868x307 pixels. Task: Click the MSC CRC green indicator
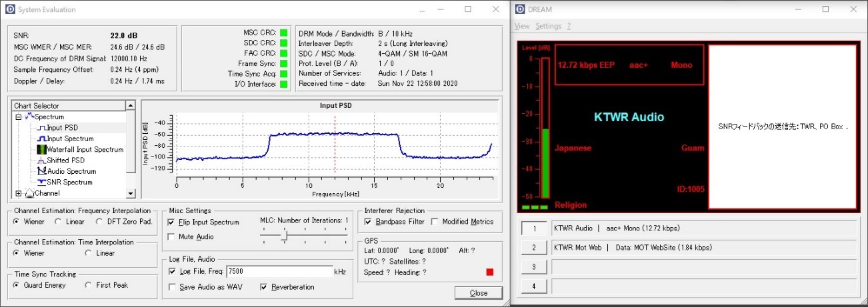tap(283, 32)
